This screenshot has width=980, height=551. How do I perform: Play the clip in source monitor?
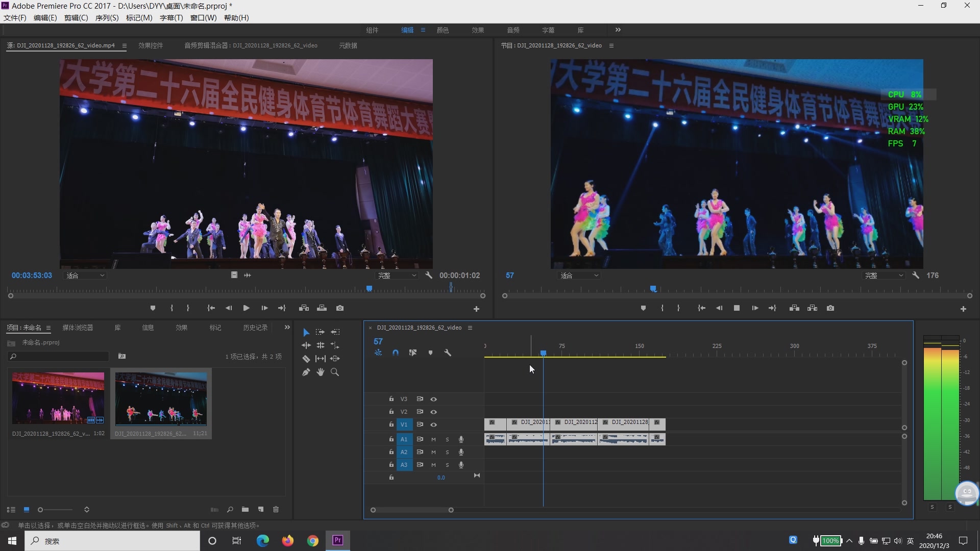point(246,308)
